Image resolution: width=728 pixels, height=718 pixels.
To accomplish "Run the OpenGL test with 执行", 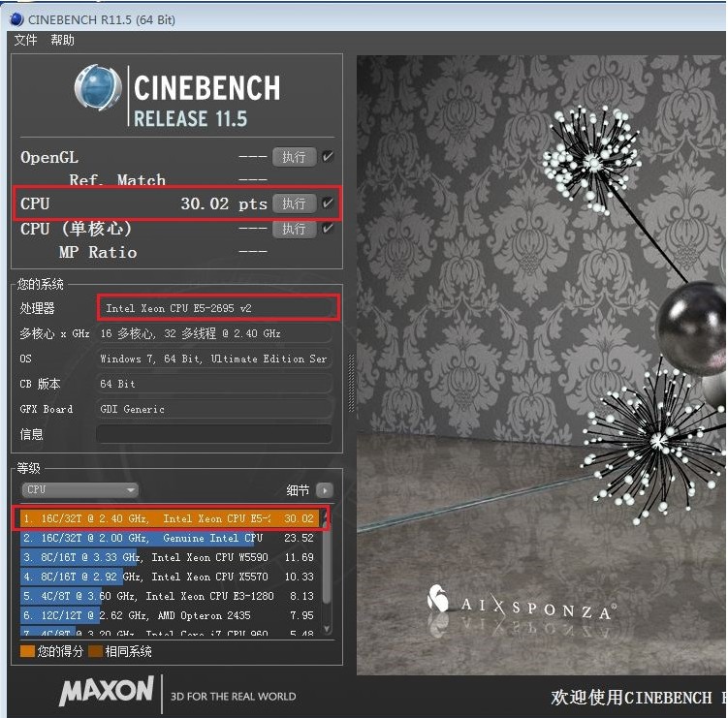I will pyautogui.click(x=294, y=157).
